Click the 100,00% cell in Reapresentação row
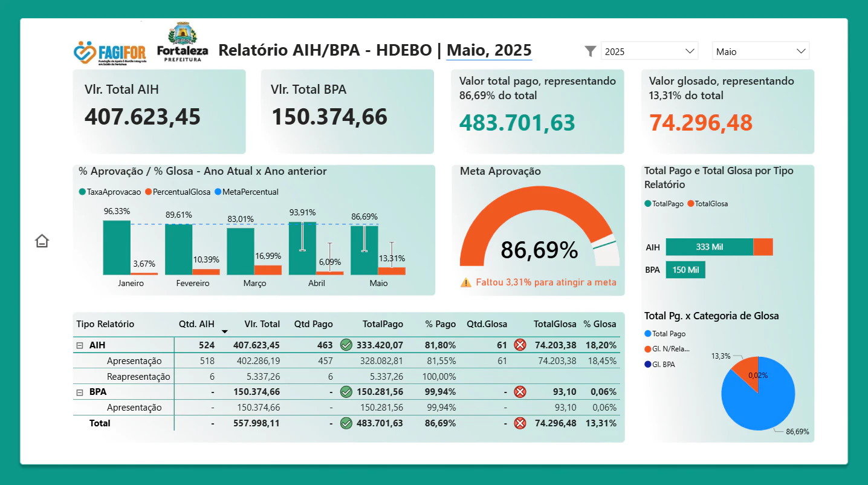This screenshot has width=868, height=485. click(x=439, y=376)
